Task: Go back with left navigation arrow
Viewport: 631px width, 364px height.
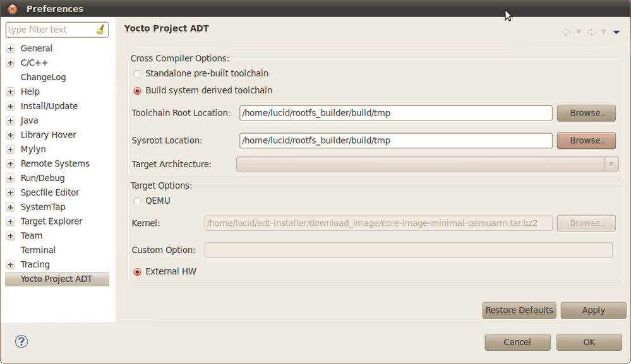Action: [566, 32]
